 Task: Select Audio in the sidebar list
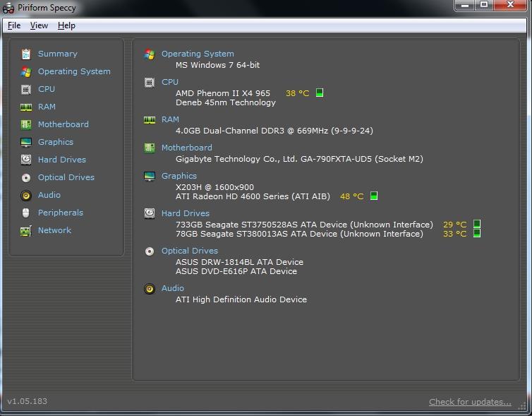(x=49, y=195)
